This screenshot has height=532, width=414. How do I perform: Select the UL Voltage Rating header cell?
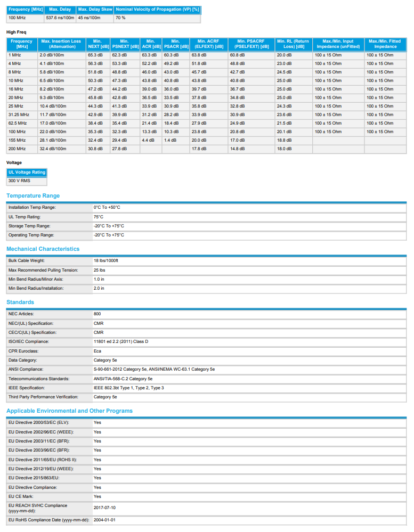click(x=27, y=173)
